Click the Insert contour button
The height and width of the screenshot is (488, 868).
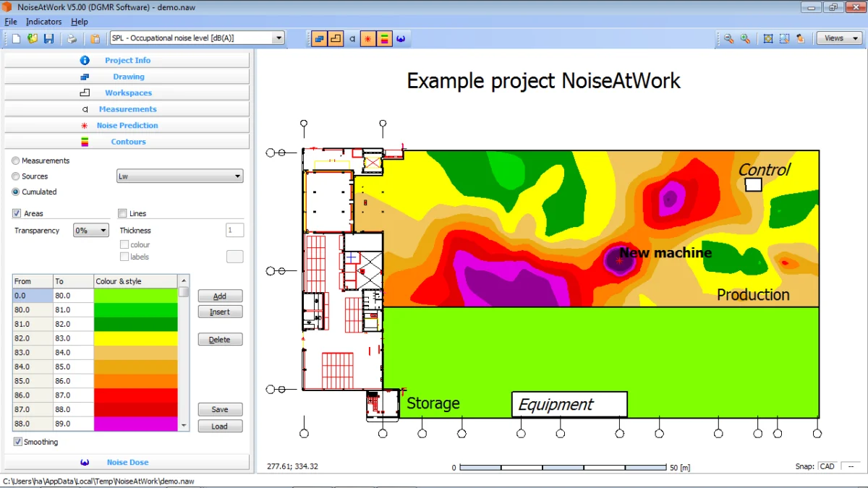[220, 312]
